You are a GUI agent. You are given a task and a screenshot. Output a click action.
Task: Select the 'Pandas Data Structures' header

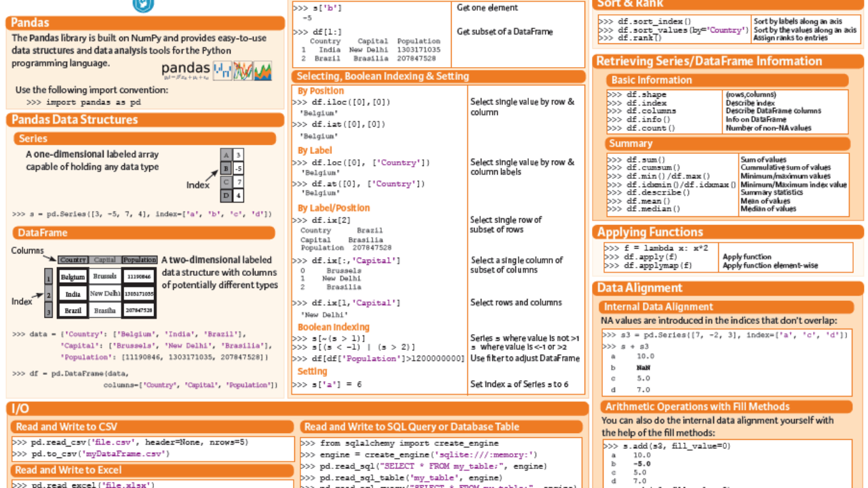145,120
